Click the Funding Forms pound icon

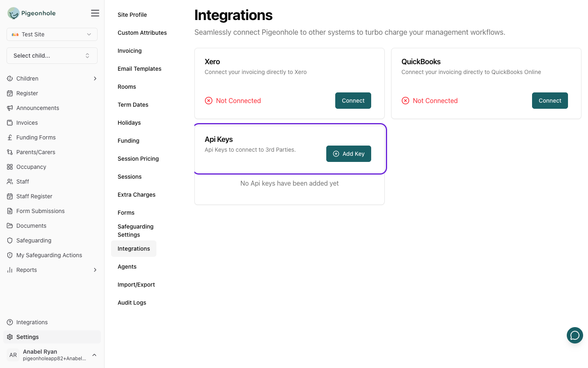point(10,137)
